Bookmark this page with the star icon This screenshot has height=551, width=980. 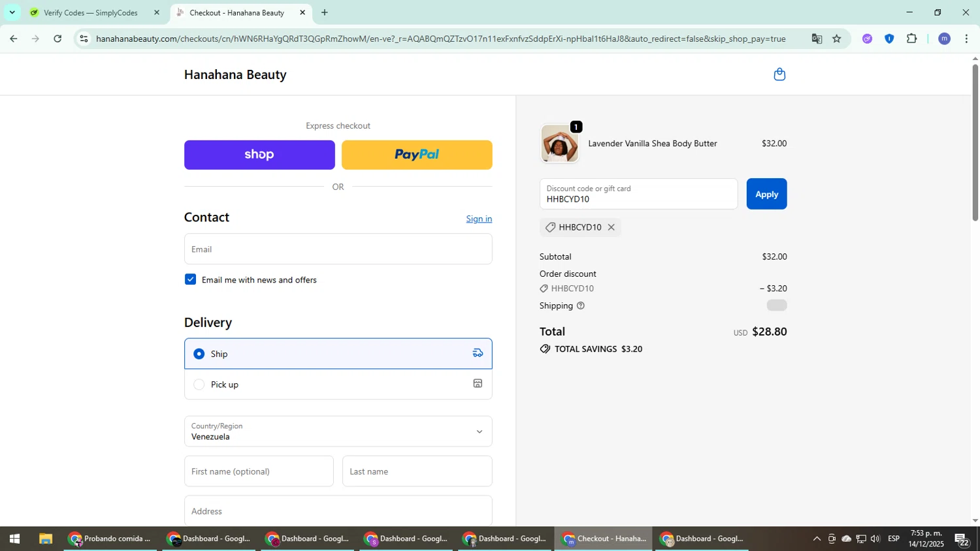(837, 39)
